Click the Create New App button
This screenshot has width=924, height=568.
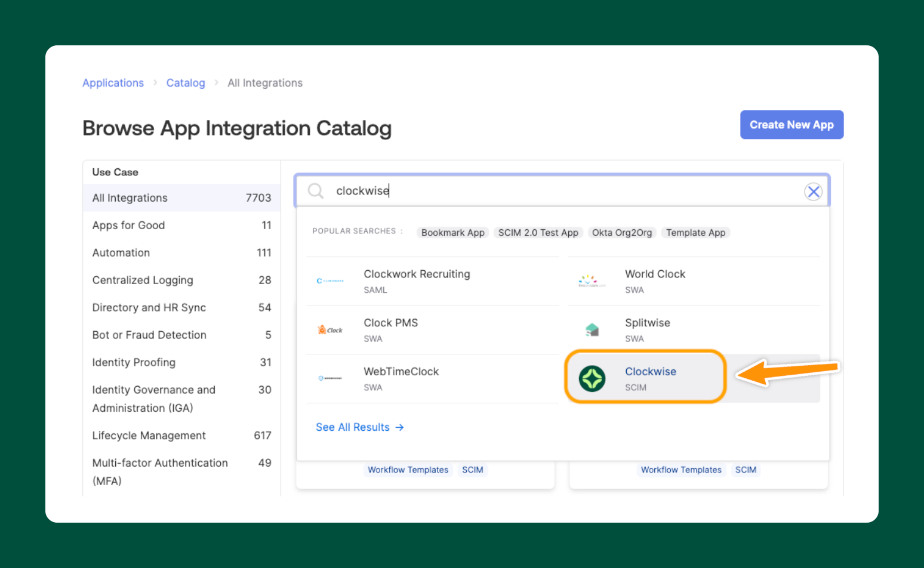click(791, 125)
